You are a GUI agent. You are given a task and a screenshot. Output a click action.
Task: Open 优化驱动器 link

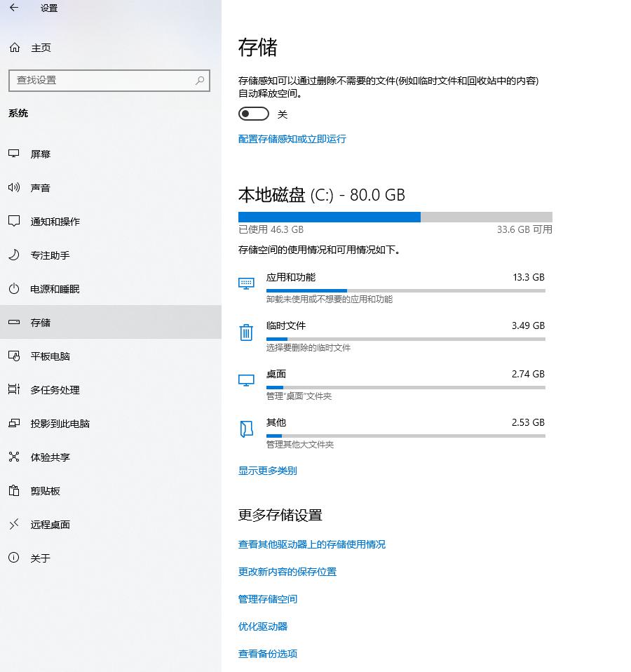[x=263, y=626]
